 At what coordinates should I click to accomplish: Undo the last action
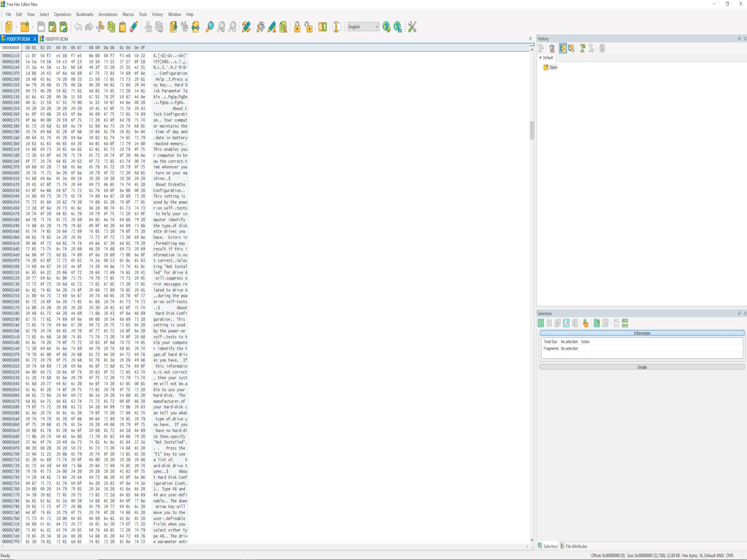[x=78, y=27]
